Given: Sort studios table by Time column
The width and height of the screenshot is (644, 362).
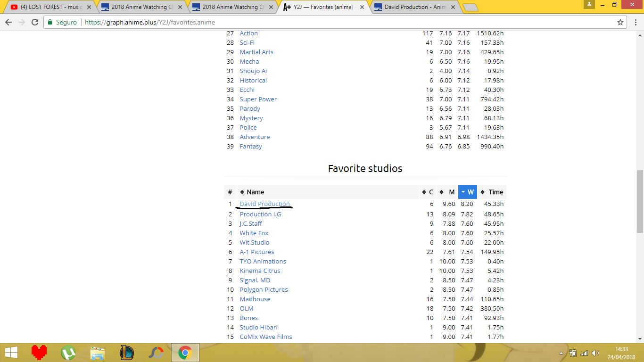Looking at the screenshot, I should tap(492, 192).
